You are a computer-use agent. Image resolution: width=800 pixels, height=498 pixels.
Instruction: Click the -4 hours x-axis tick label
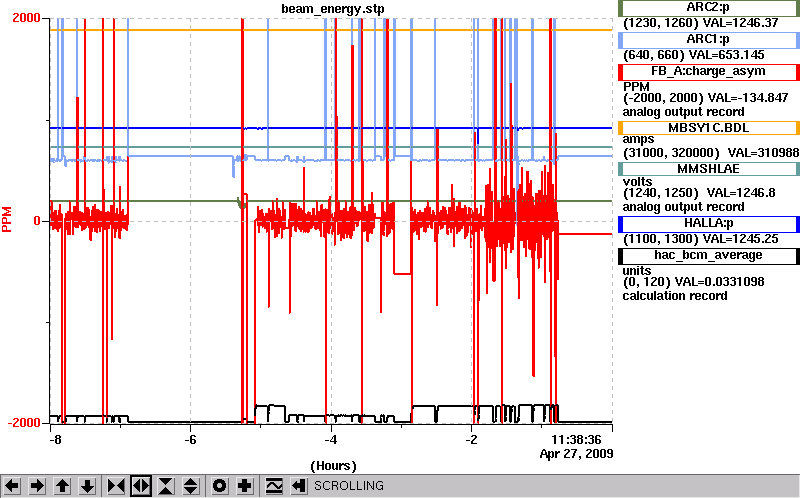[x=331, y=439]
